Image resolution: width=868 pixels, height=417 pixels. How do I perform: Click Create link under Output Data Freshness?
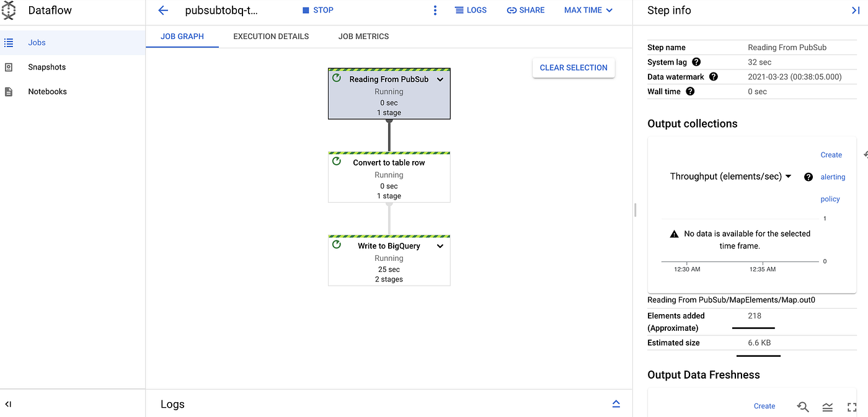764,406
